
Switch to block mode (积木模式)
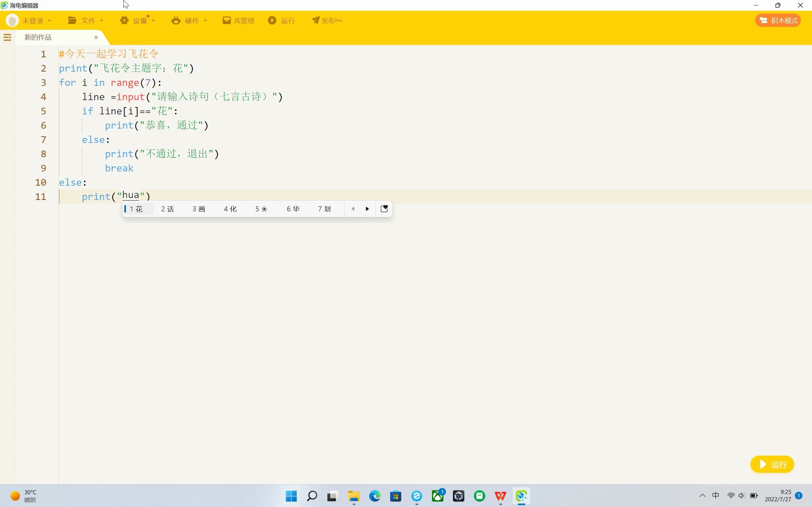click(x=778, y=21)
